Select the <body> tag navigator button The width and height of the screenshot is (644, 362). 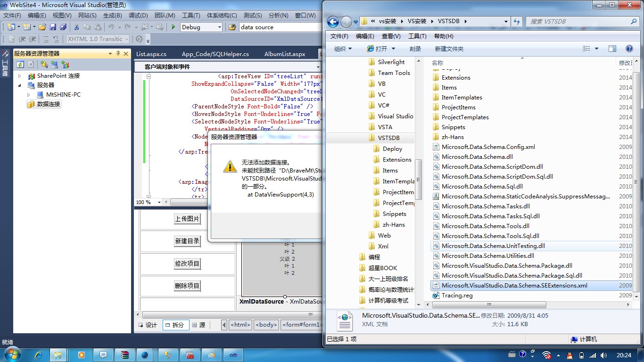pyautogui.click(x=266, y=325)
